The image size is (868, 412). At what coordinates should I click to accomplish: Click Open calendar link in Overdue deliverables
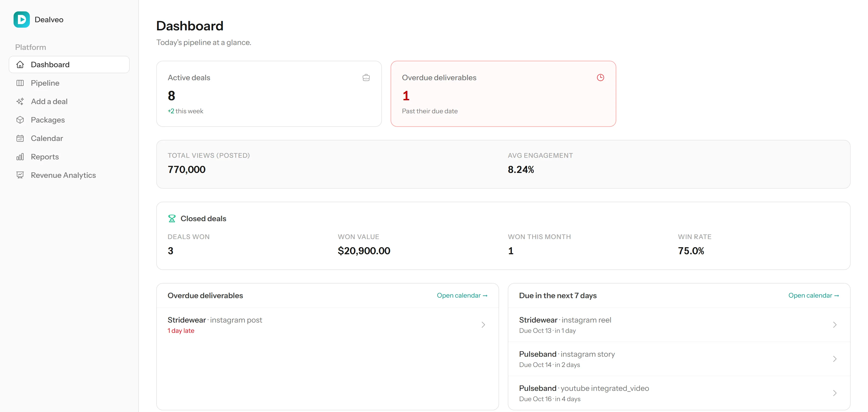[x=462, y=295]
